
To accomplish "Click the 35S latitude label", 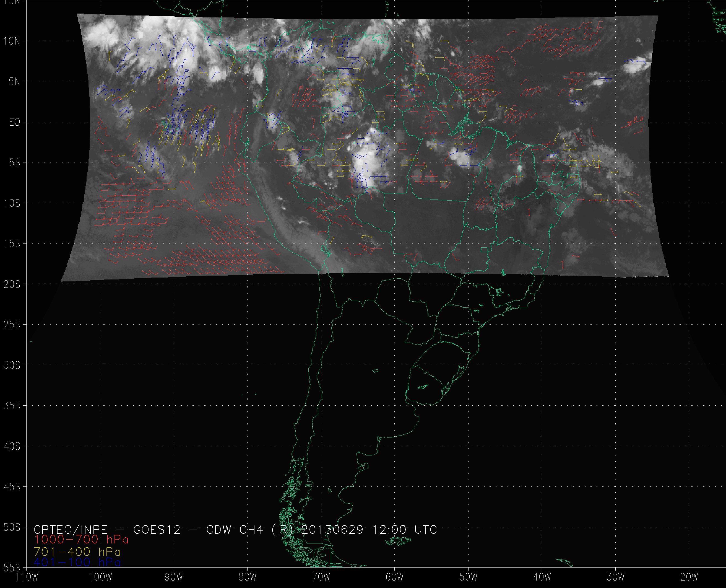I will click(12, 406).
